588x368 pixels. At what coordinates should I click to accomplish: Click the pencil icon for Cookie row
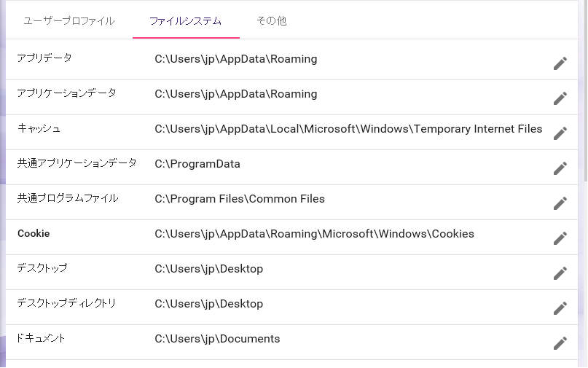[x=560, y=238]
